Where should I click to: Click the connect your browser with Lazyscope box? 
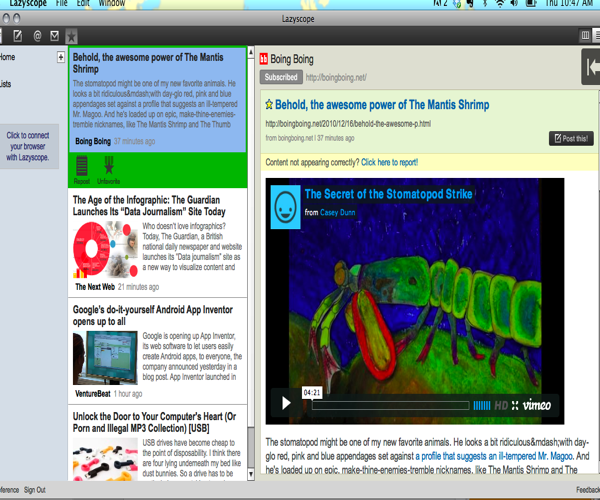point(28,146)
